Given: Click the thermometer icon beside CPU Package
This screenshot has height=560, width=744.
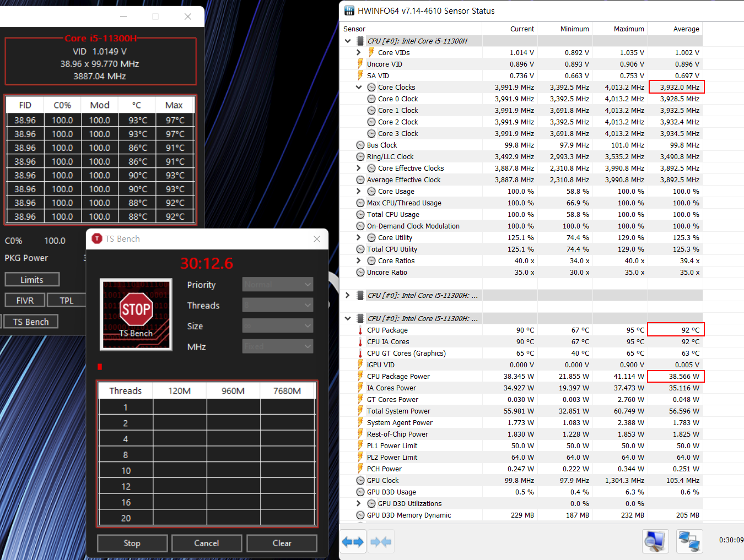Looking at the screenshot, I should coord(360,330).
